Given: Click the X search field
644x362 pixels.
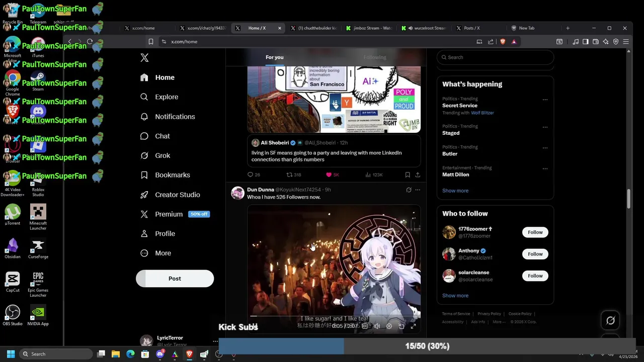Looking at the screenshot, I should click(495, 57).
